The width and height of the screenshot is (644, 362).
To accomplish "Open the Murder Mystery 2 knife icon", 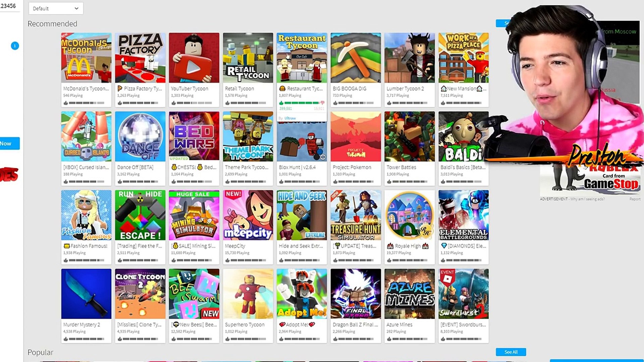I will (86, 294).
